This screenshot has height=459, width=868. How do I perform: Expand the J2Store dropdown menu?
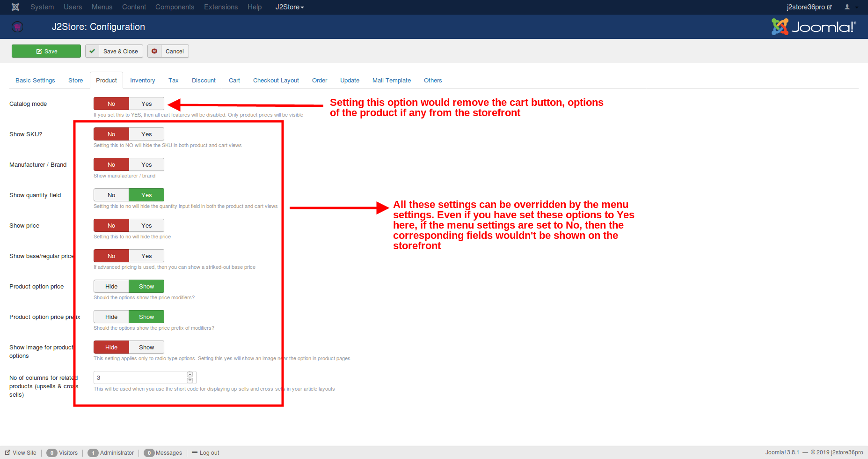[289, 7]
